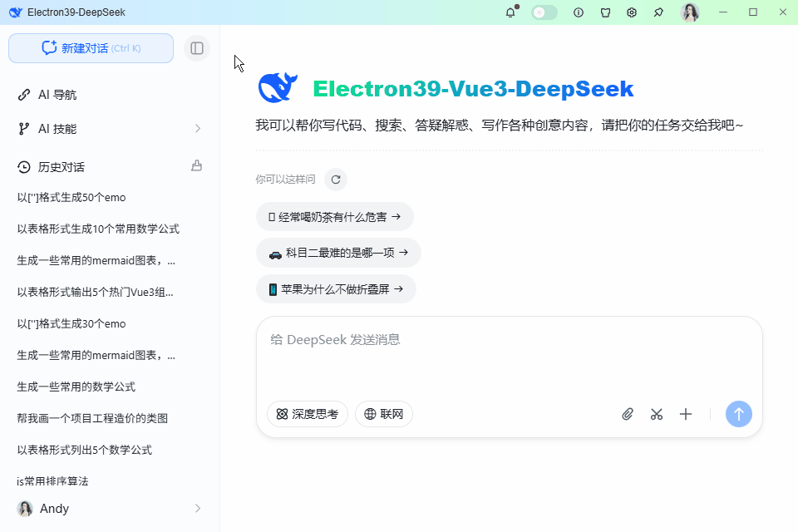Screen dimensions: 798x532
Task: Toggle 联网 web search mode
Action: pos(384,413)
